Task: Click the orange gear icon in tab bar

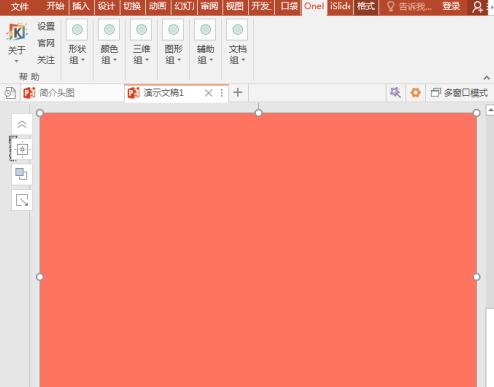Action: (x=415, y=92)
